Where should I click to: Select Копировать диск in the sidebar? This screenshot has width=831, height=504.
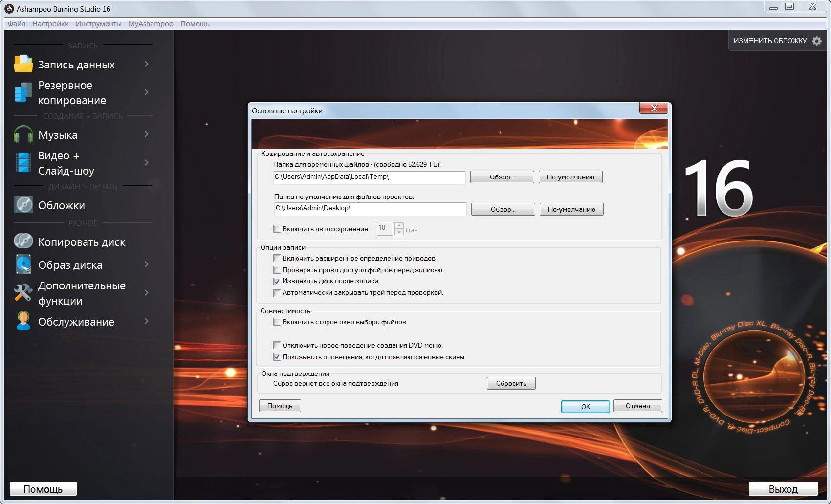click(82, 242)
